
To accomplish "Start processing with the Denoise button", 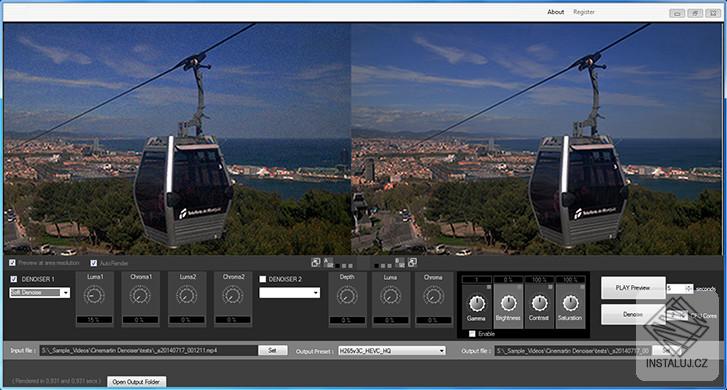I will pos(633,314).
